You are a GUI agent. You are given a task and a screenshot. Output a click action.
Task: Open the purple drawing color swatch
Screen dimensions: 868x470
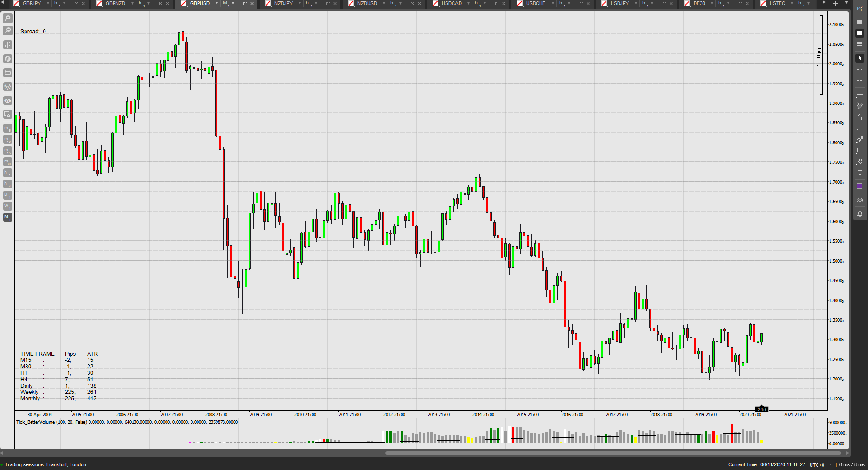click(860, 186)
